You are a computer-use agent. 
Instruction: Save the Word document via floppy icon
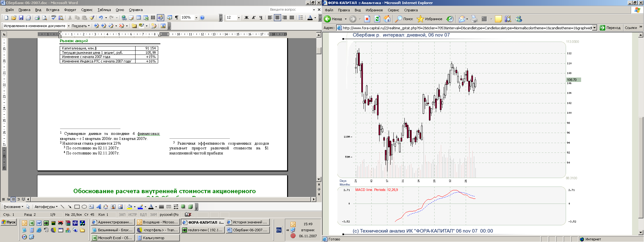coord(21,18)
